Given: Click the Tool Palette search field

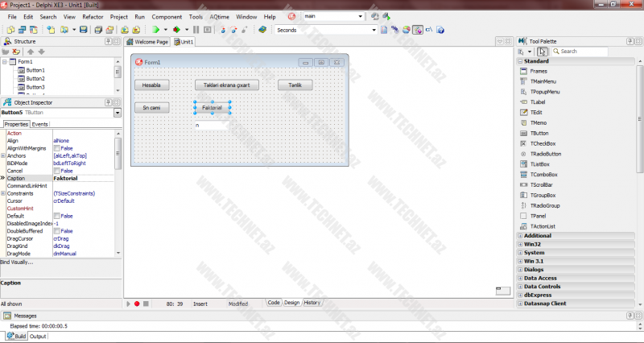Looking at the screenshot, I should point(580,52).
